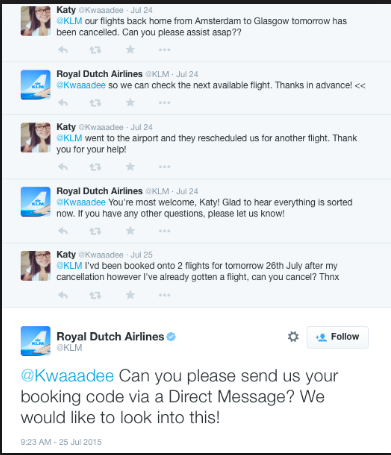This screenshot has height=455, width=391.
Task: Favorite KLM's next available flight tweet
Action: pos(130,102)
